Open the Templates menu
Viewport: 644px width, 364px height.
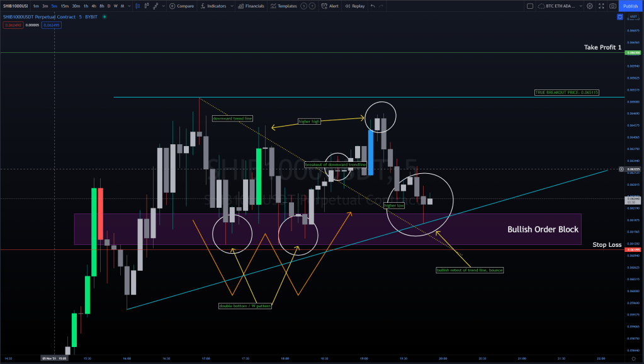click(x=284, y=6)
